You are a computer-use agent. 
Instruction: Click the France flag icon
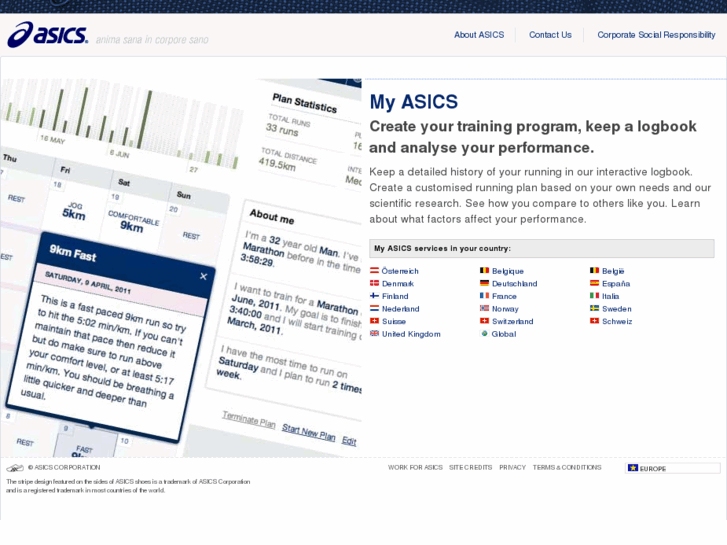pos(484,295)
